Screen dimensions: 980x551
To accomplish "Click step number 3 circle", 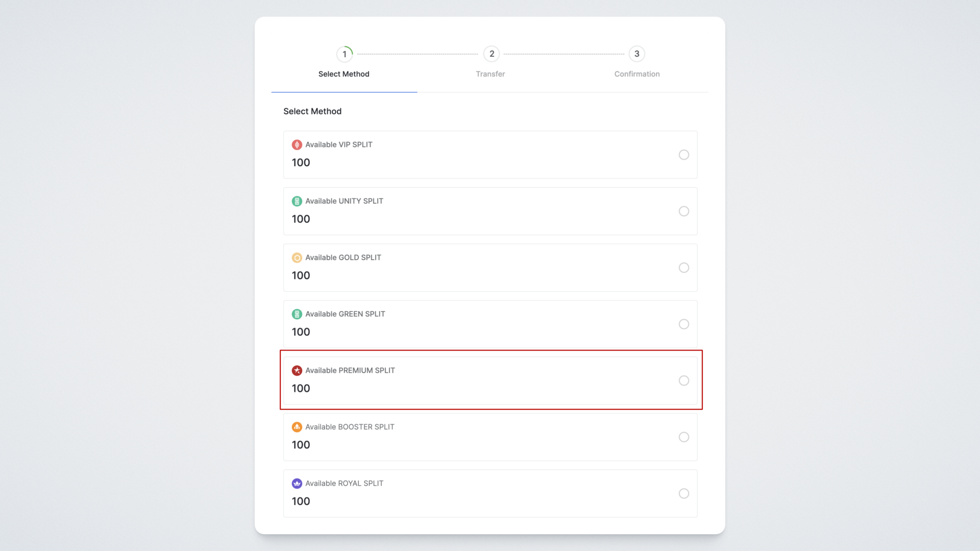I will tap(636, 54).
